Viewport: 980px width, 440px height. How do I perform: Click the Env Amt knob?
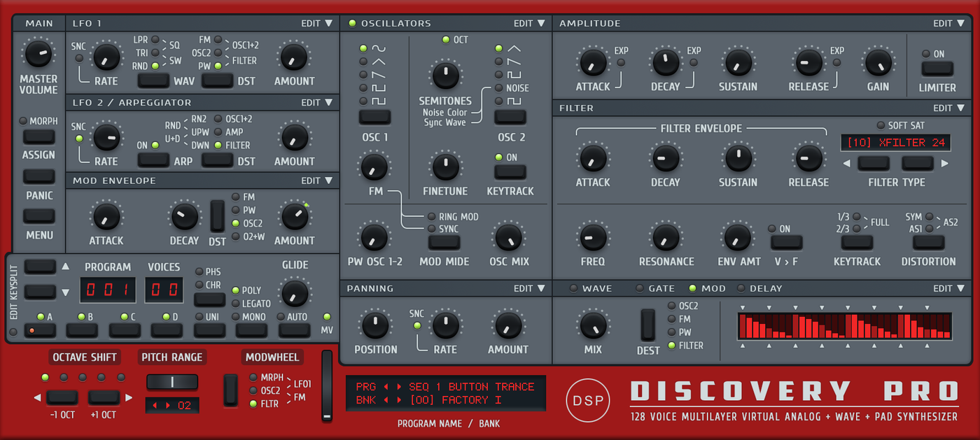tap(738, 237)
